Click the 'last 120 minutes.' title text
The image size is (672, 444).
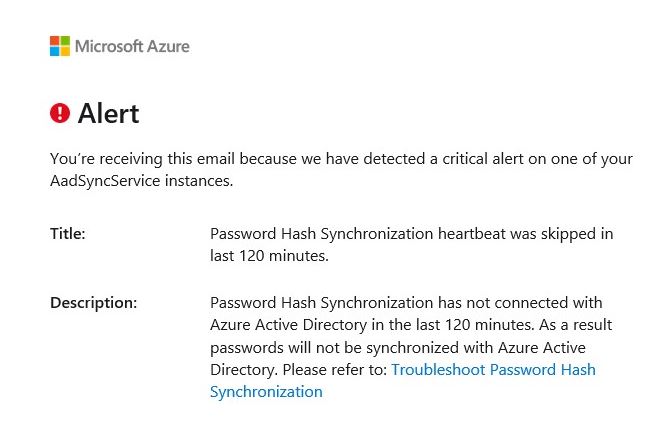(x=269, y=256)
